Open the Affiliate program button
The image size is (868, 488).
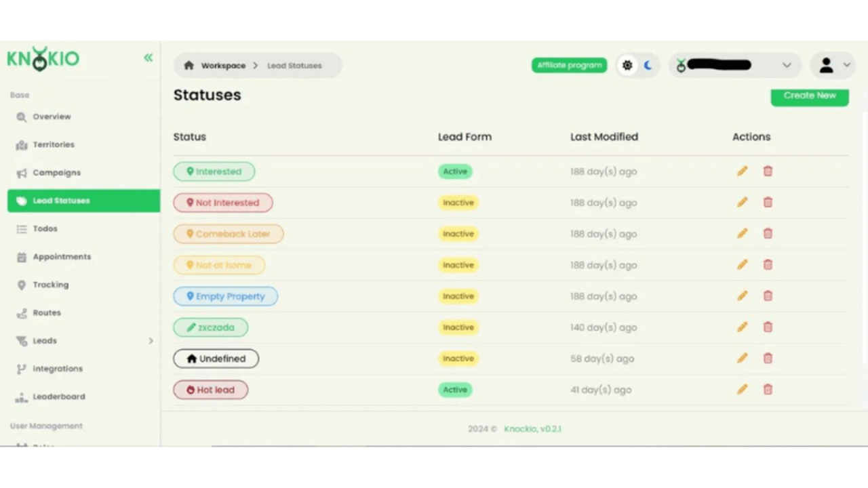click(569, 66)
